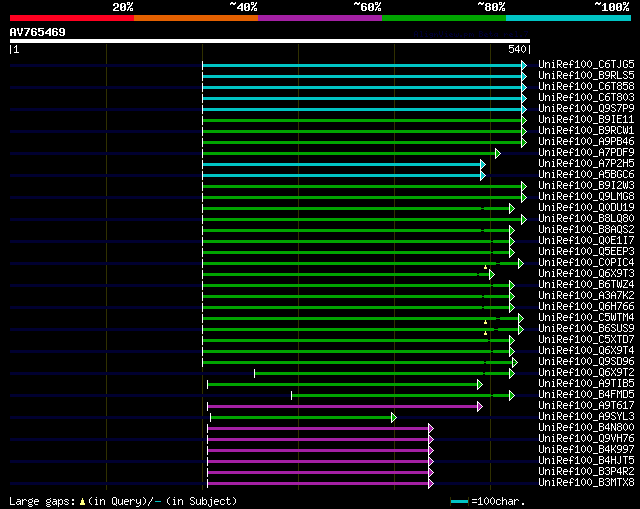The height and width of the screenshot is (509, 640).
Task: Click the arrowhead ending the UniRef100_Q9S7P9 alignment
Action: (524, 109)
